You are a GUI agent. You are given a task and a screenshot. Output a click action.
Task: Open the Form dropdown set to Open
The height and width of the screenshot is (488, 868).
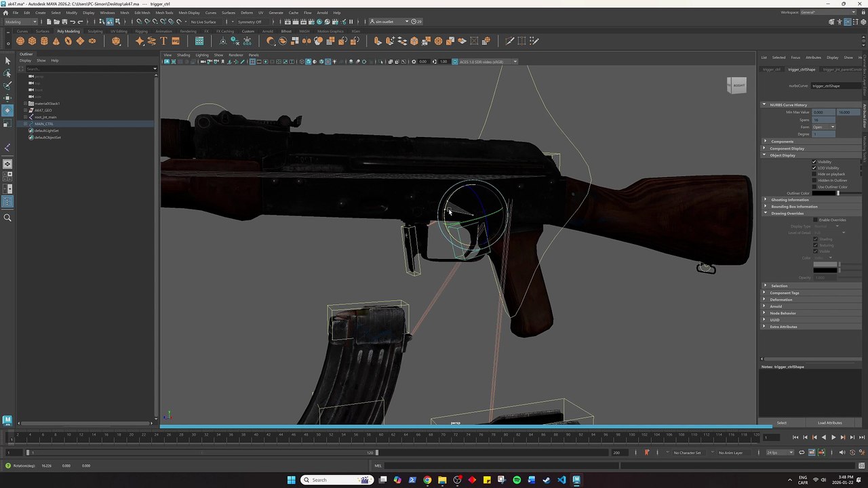[x=825, y=127]
